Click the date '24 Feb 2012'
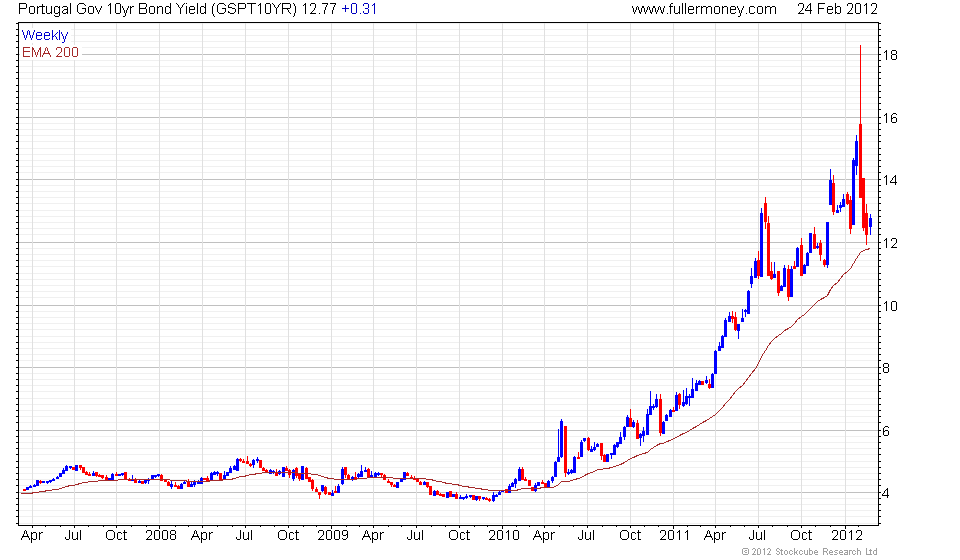This screenshot has width=960, height=560. point(838,9)
